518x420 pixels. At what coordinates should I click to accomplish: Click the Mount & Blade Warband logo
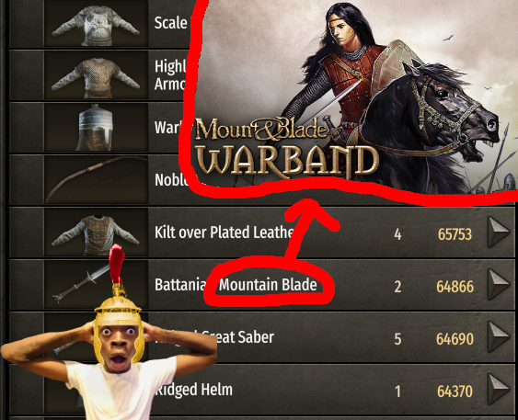(x=286, y=147)
